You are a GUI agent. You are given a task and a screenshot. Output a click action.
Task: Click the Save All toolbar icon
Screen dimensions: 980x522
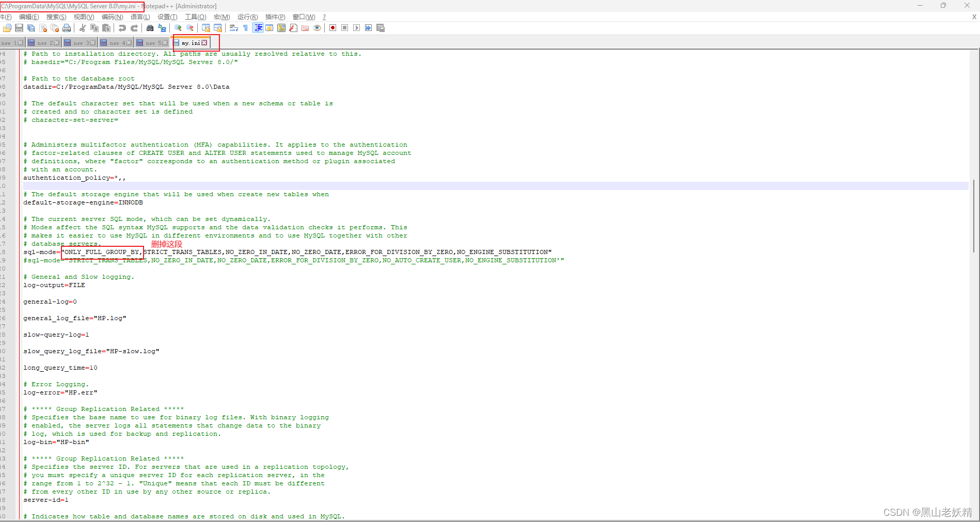pyautogui.click(x=31, y=28)
